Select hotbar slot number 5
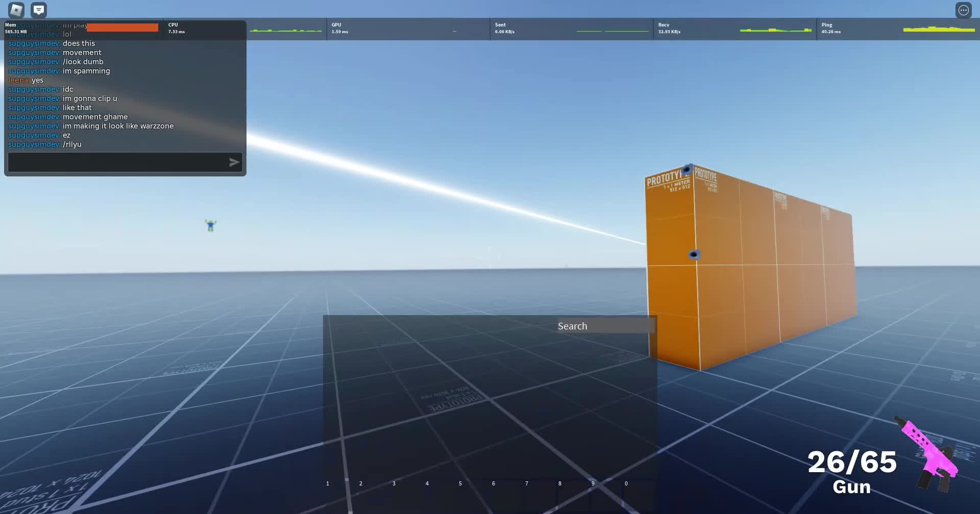980x514 pixels. [472, 495]
